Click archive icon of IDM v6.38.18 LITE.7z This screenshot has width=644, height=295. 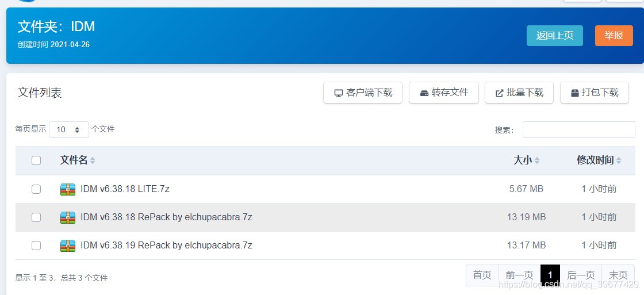68,189
